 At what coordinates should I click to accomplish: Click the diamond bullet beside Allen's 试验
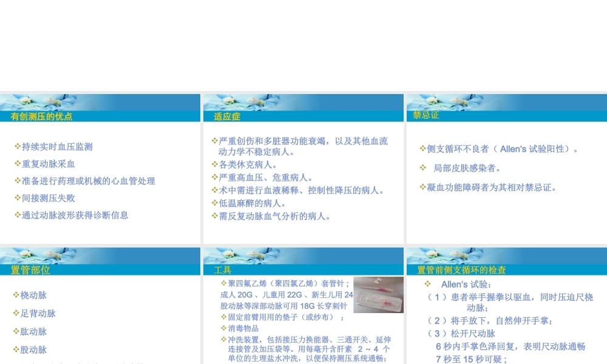[x=426, y=283]
